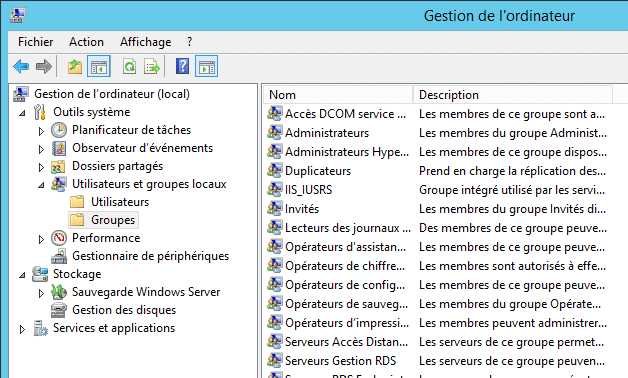Collapse the Stockage node
Viewport: 628px width, 378px height.
point(22,275)
